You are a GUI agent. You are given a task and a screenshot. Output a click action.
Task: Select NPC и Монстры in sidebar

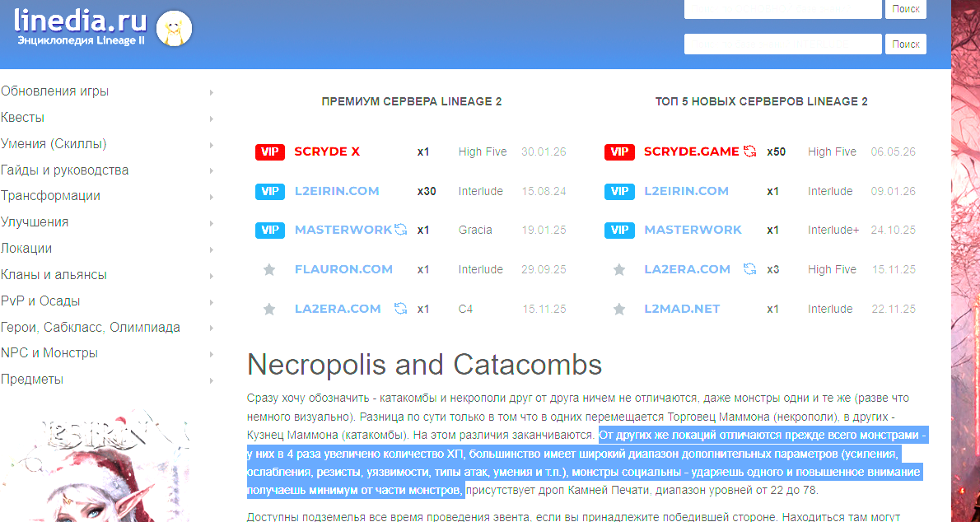click(x=49, y=353)
